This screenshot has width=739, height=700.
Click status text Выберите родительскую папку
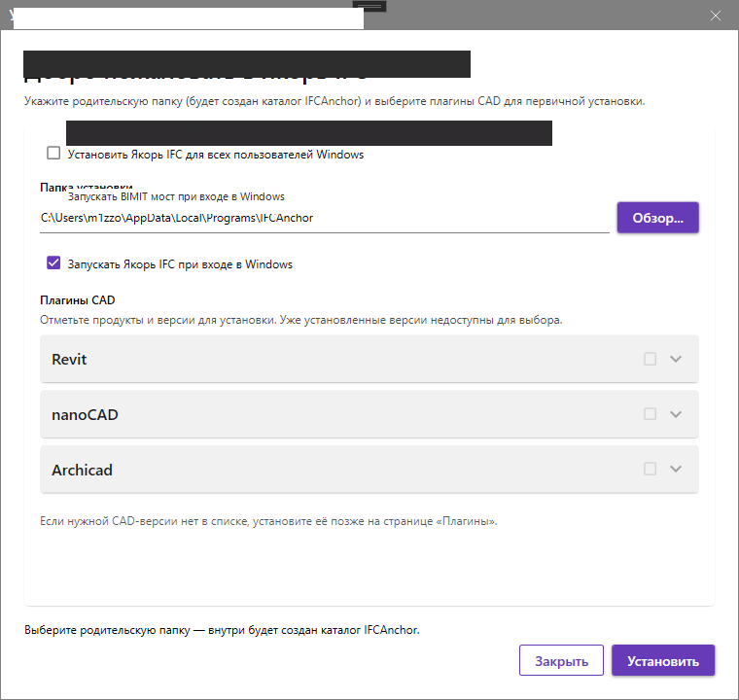point(222,630)
